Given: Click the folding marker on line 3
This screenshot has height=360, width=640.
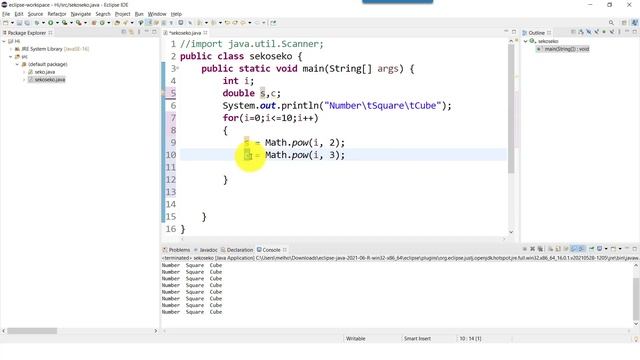Looking at the screenshot, I should [x=178, y=68].
